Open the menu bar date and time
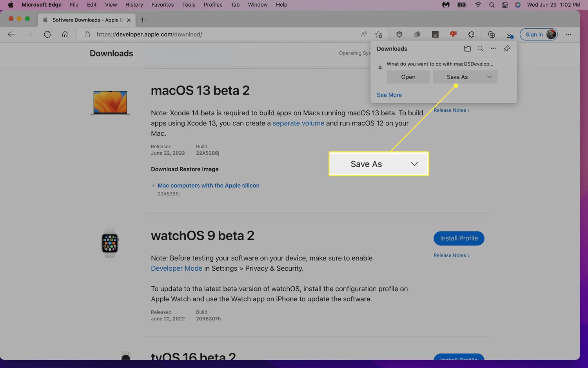The height and width of the screenshot is (368, 588). [x=554, y=5]
